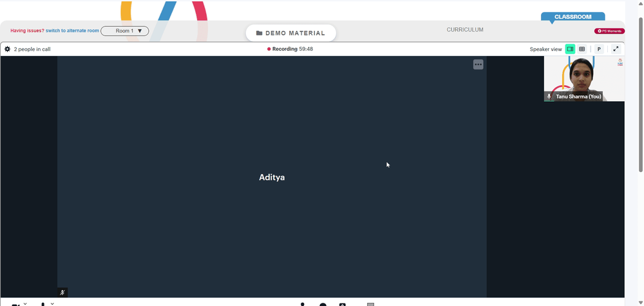Open the Room 1 dropdown
644x306 pixels.
(x=125, y=31)
